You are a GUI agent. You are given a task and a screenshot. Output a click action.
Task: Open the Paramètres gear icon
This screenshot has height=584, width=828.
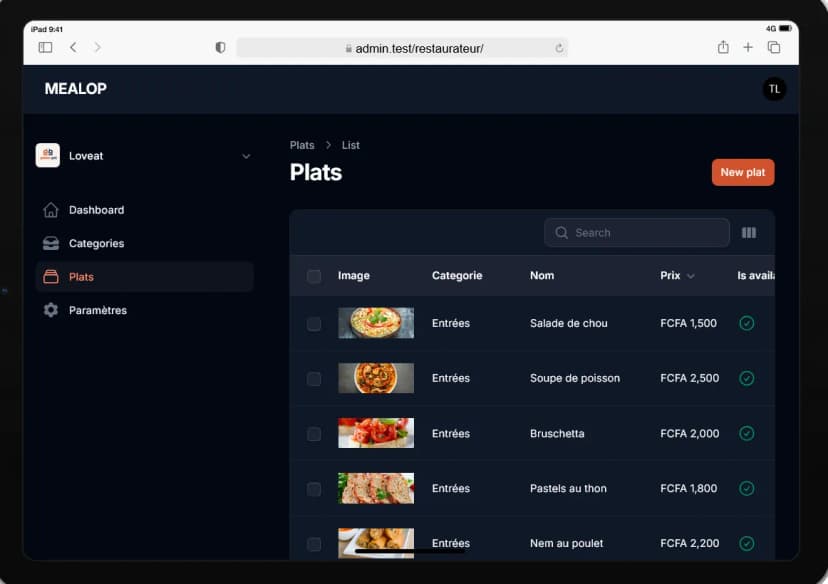[49, 310]
